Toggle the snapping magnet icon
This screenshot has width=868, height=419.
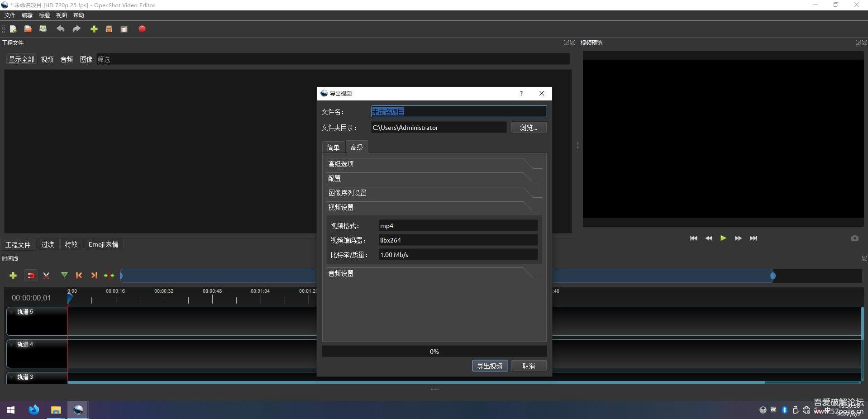pos(31,276)
